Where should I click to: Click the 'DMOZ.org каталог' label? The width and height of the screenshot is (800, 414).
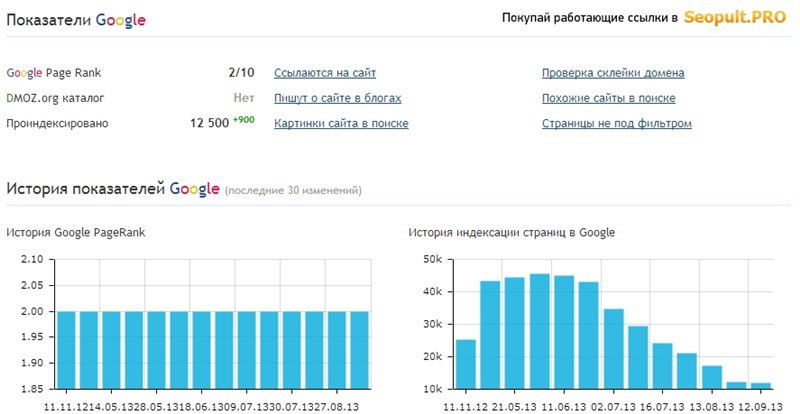tap(55, 98)
